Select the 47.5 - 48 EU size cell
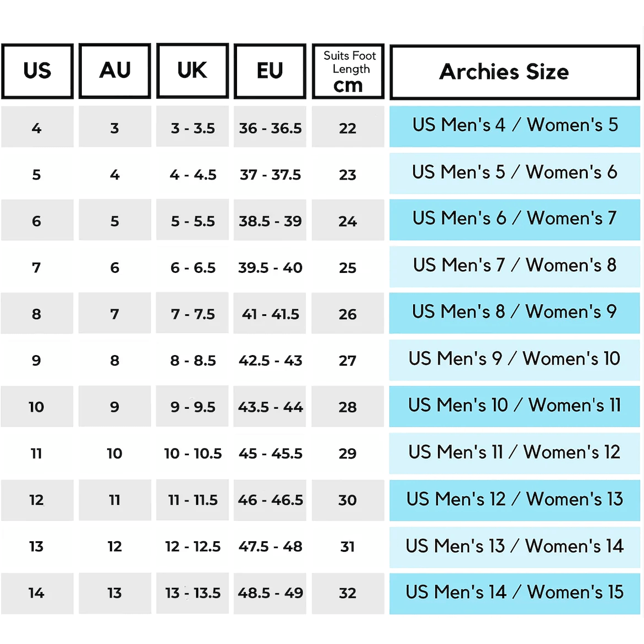Viewport: 644px width, 644px height. click(270, 547)
